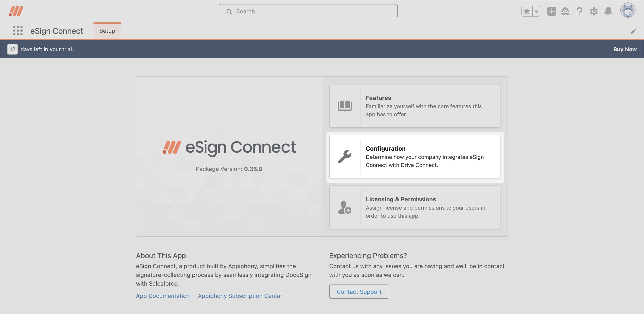
Task: Open the Appiphony Subscription Center link
Action: (240, 296)
